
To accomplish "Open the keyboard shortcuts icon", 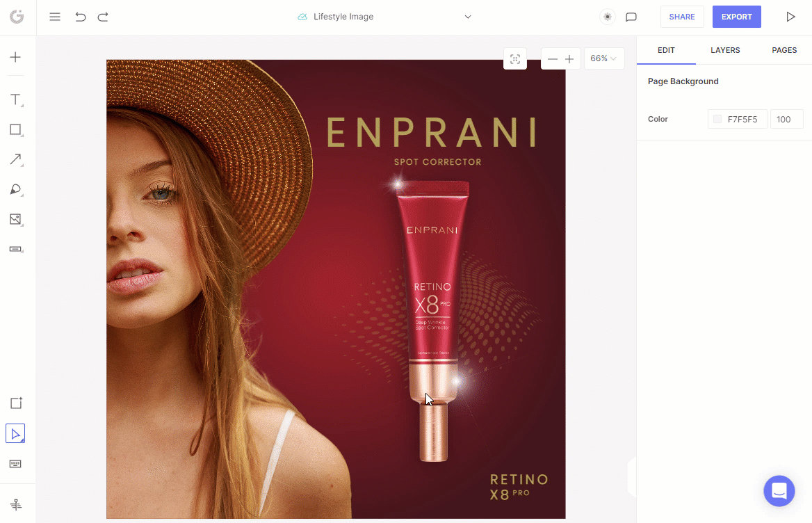I will coord(15,463).
